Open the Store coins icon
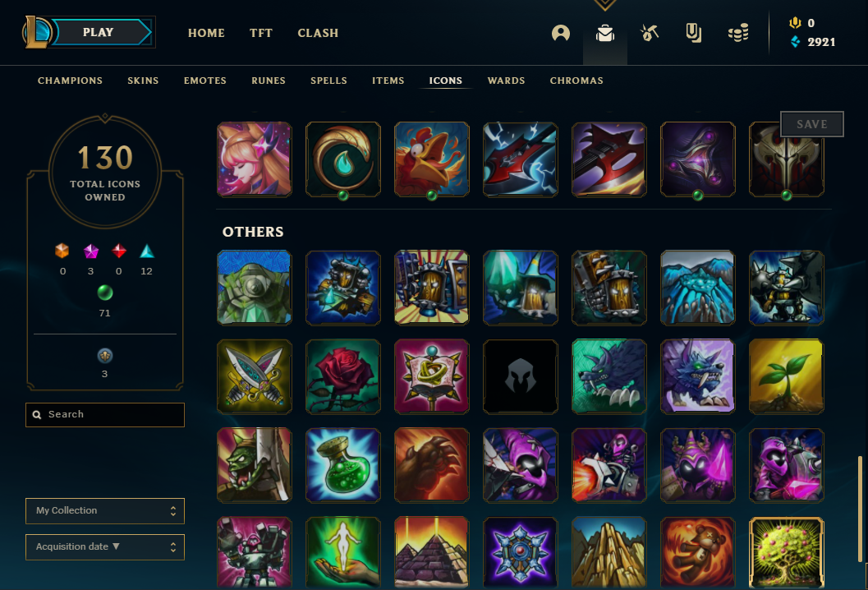Image resolution: width=868 pixels, height=590 pixels. (x=738, y=33)
